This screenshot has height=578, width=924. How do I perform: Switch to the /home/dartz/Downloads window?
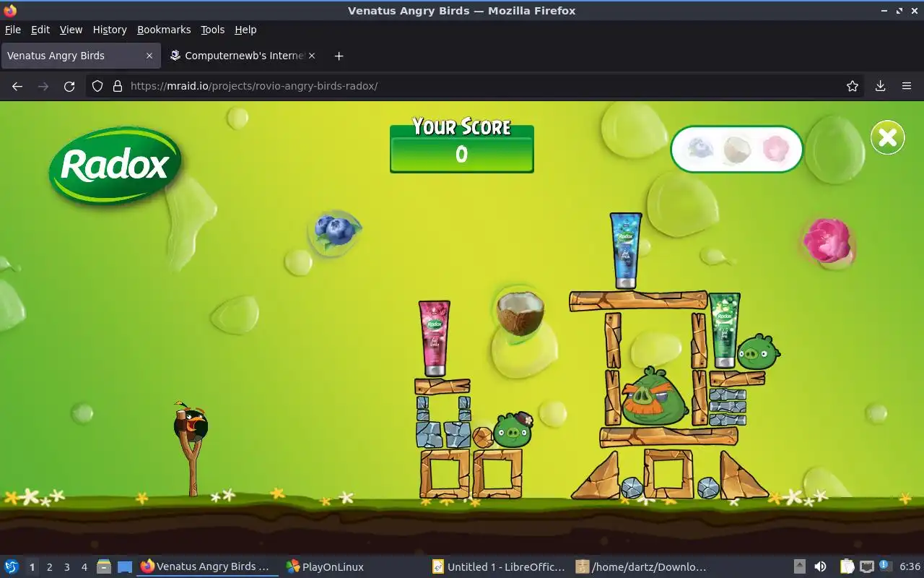click(642, 567)
